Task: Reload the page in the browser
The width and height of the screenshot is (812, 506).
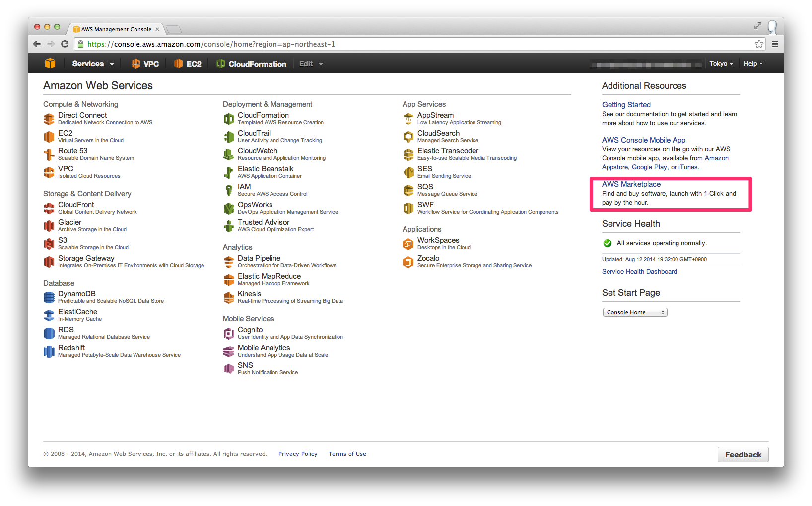Action: (65, 44)
